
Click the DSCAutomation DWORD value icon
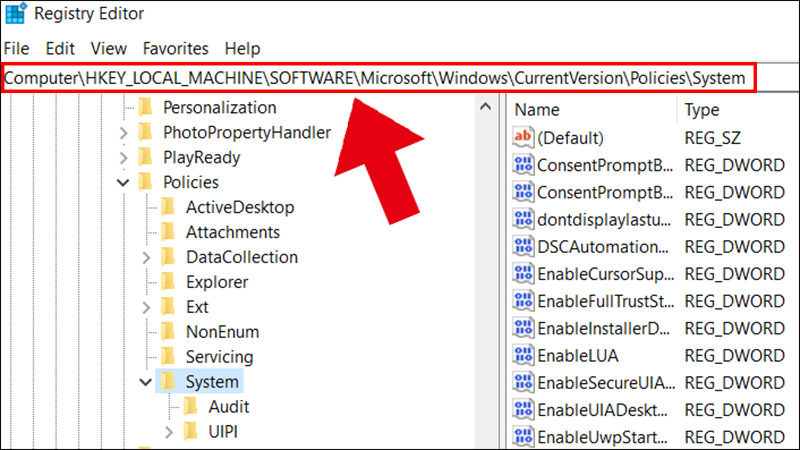click(523, 247)
